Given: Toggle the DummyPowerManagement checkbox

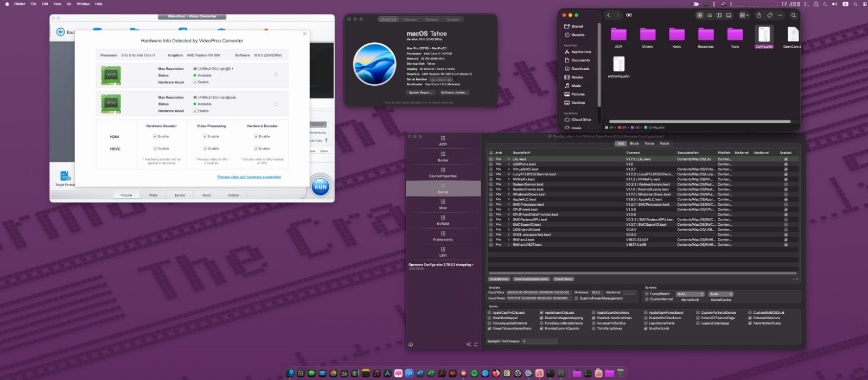Looking at the screenshot, I should (x=576, y=298).
